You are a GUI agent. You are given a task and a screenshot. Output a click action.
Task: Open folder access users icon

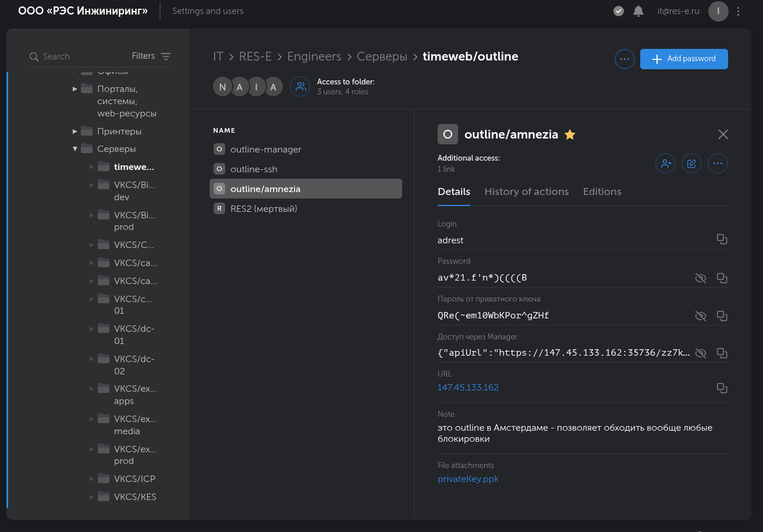click(x=300, y=87)
